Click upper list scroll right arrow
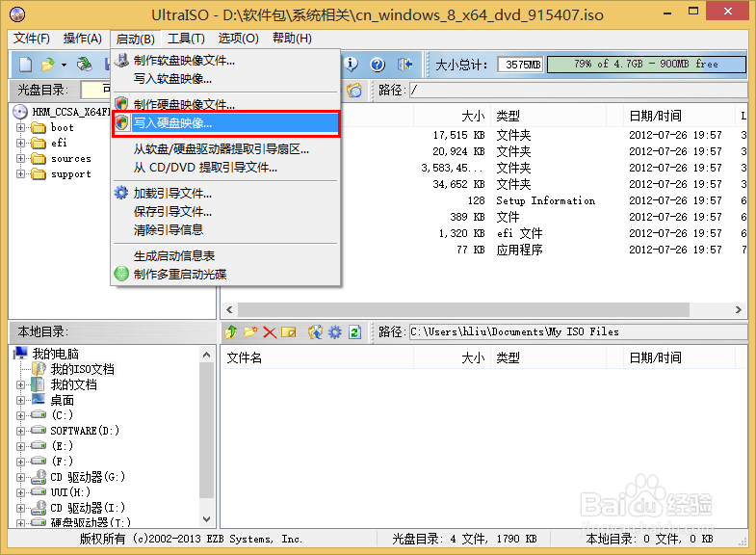The image size is (756, 555). pyautogui.click(x=738, y=310)
